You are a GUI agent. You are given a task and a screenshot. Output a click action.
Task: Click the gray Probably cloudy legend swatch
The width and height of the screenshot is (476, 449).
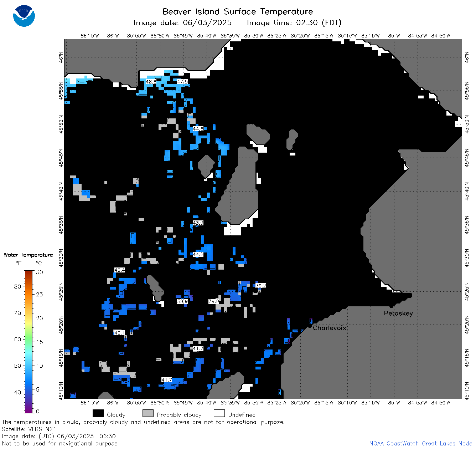[148, 413]
